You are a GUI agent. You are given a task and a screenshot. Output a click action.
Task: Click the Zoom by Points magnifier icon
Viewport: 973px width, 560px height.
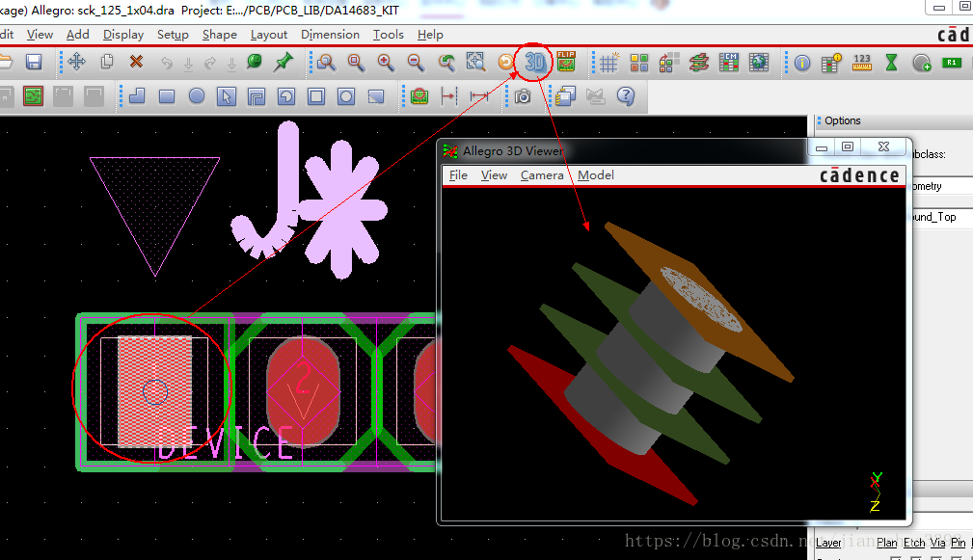(x=326, y=62)
